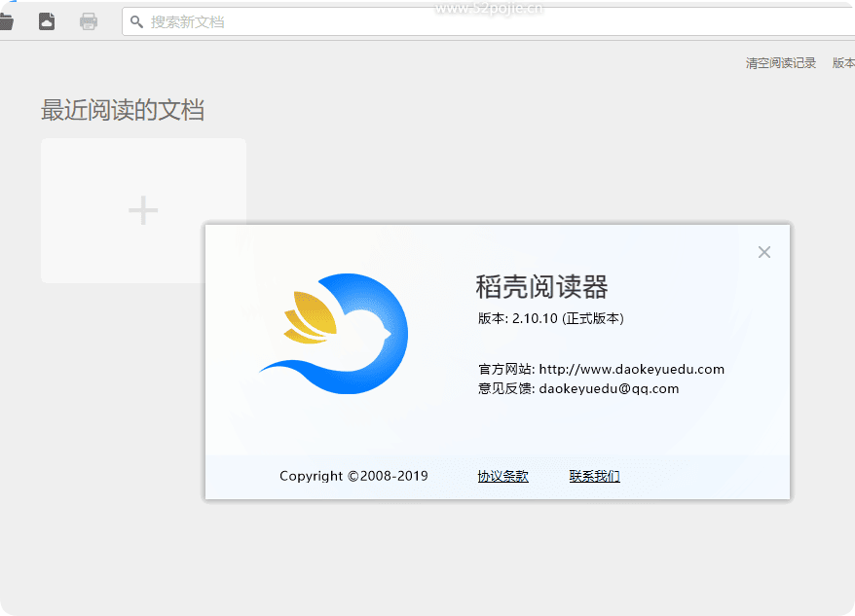Click the magnifier search icon
Screen dimensions: 855x616
[136, 21]
